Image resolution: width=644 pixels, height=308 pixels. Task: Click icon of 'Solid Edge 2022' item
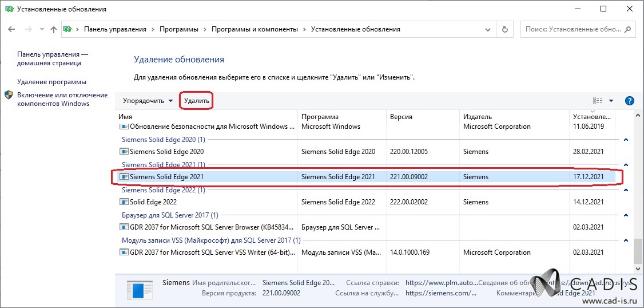coord(124,202)
